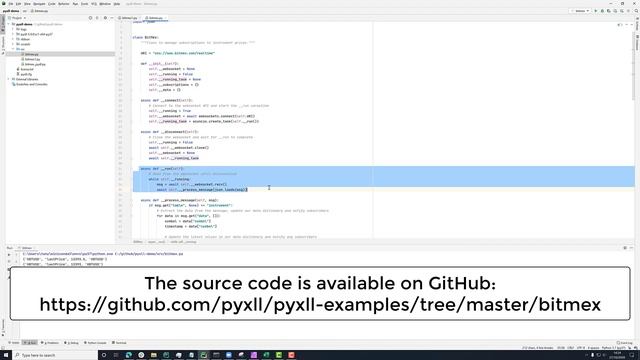640x360 pixels.
Task: Click the collapse-all icon in Project panel
Action: pyautogui.click(x=97, y=18)
